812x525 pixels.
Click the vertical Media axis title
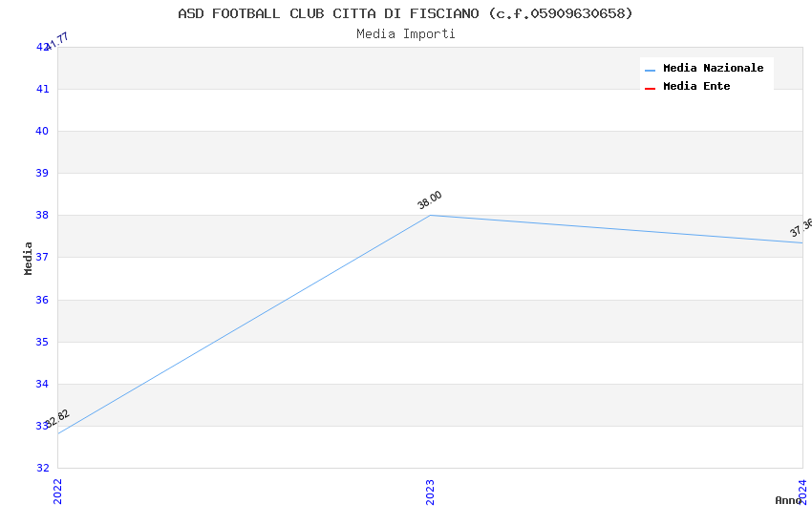[x=29, y=258]
